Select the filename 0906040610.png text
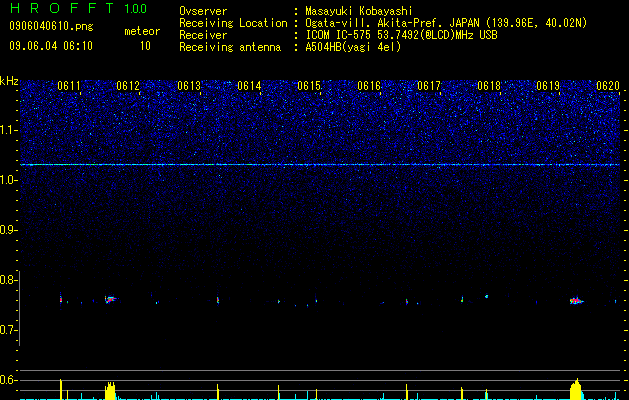 click(x=51, y=27)
